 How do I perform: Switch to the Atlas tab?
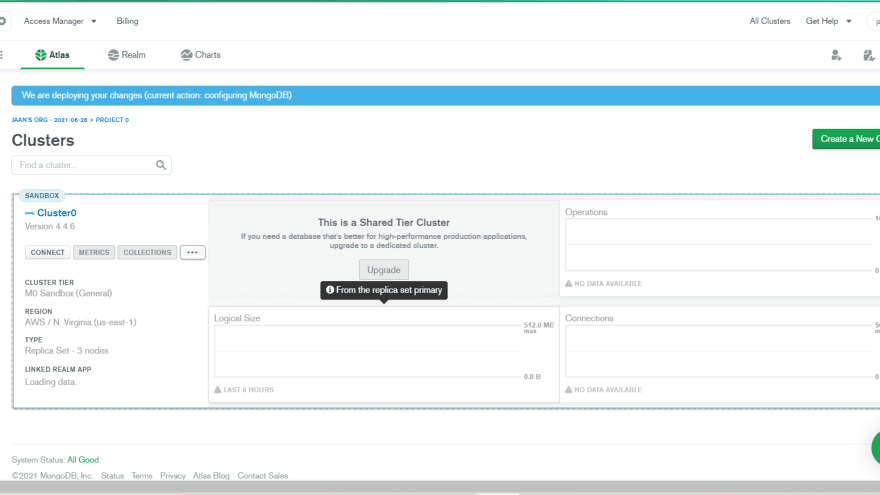pos(52,55)
